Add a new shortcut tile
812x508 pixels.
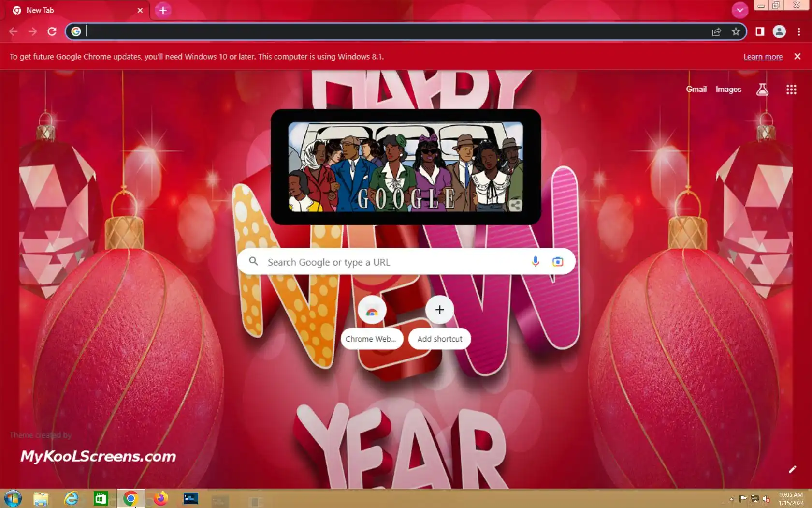[439, 322]
